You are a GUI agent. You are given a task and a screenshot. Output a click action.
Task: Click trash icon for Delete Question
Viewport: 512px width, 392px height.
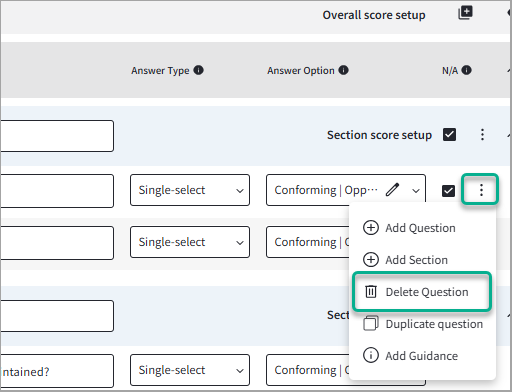pyautogui.click(x=371, y=292)
